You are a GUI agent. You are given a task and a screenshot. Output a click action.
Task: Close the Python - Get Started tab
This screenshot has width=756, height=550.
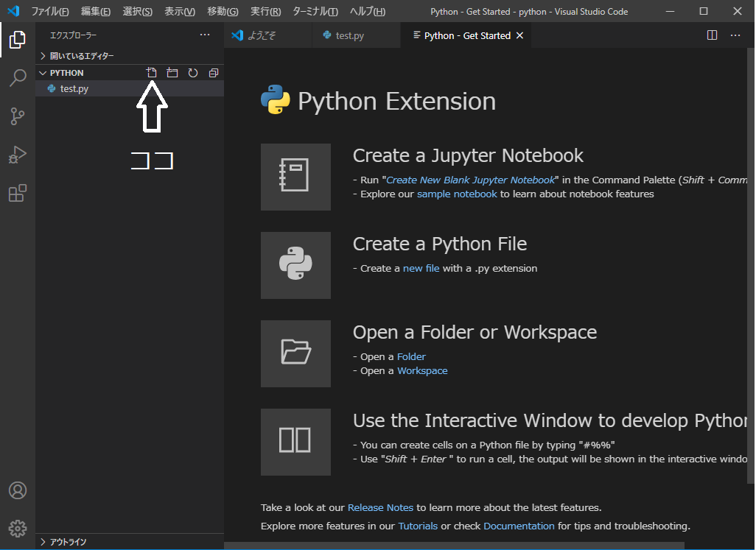[519, 35]
